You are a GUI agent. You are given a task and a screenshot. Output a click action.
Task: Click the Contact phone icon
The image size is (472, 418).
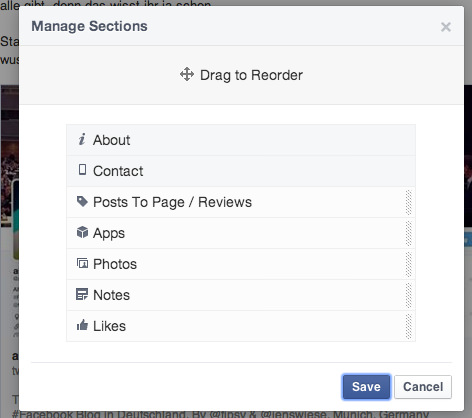point(82,170)
